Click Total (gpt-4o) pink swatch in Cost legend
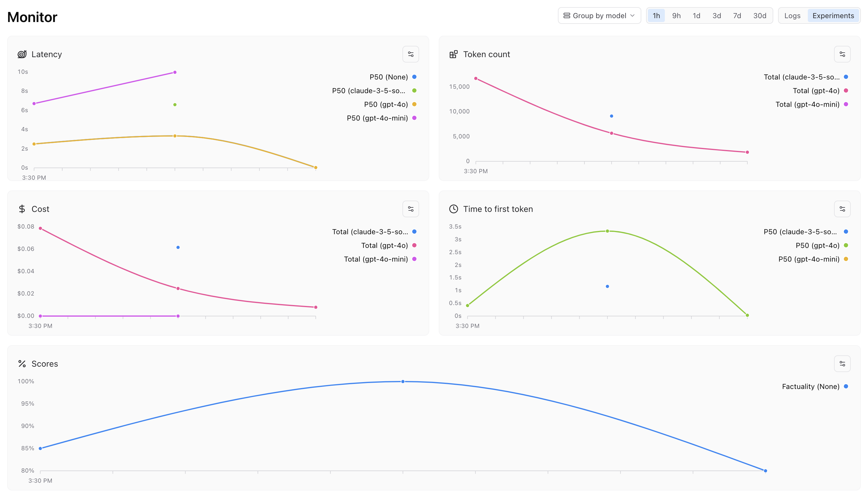Screen dimensions: 868x497 click(414, 246)
